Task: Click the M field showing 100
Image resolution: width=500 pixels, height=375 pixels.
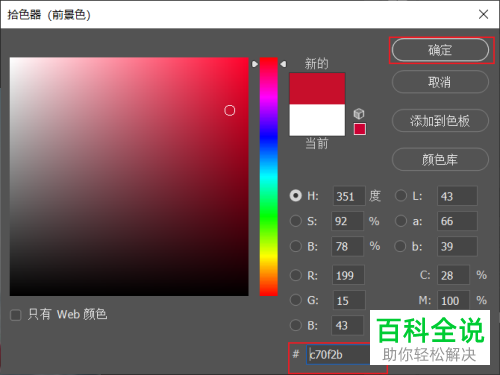Action: (x=453, y=300)
